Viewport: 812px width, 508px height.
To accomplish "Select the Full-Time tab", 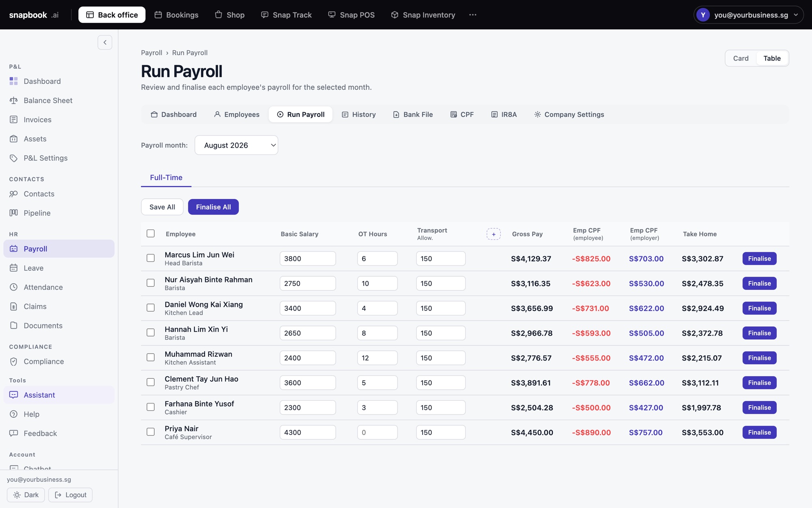I will point(166,178).
